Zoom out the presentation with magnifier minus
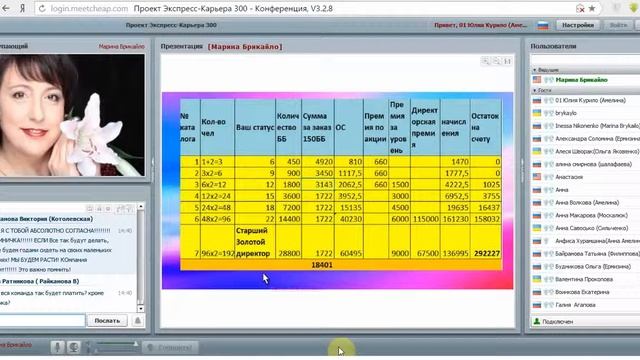This screenshot has width=640, height=360. coord(496,61)
